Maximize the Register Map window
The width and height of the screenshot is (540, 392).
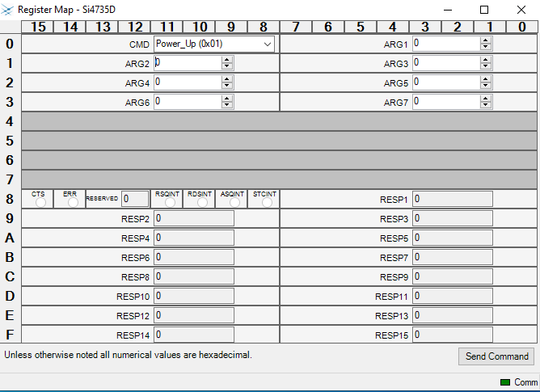click(484, 10)
